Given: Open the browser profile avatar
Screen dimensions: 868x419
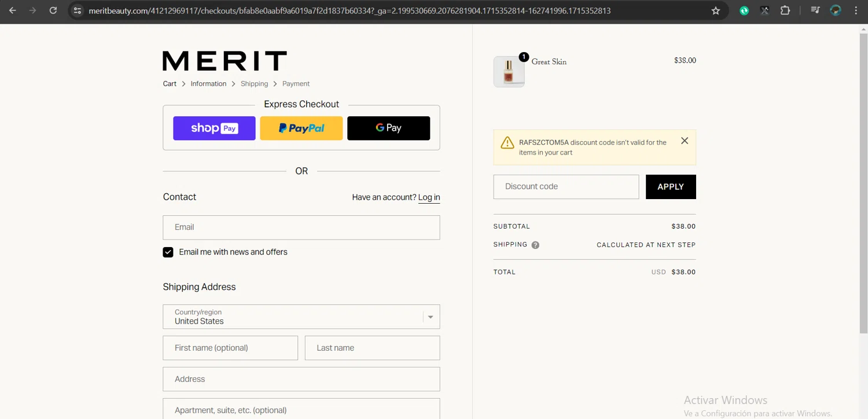Looking at the screenshot, I should click(x=836, y=10).
